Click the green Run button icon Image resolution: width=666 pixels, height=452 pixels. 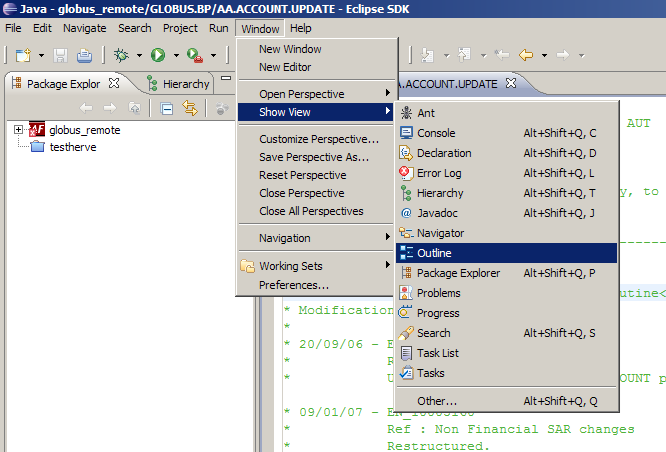pyautogui.click(x=158, y=55)
